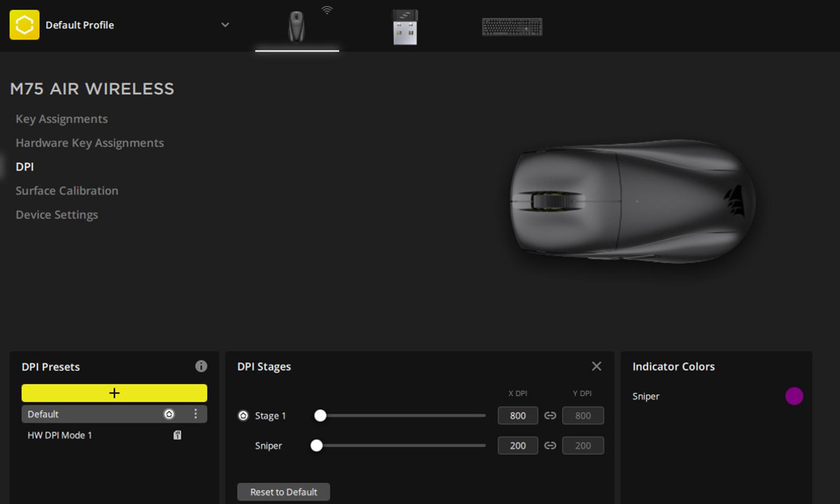The image size is (840, 504).
Task: Click the wireless signal indicator icon
Action: coord(327,10)
